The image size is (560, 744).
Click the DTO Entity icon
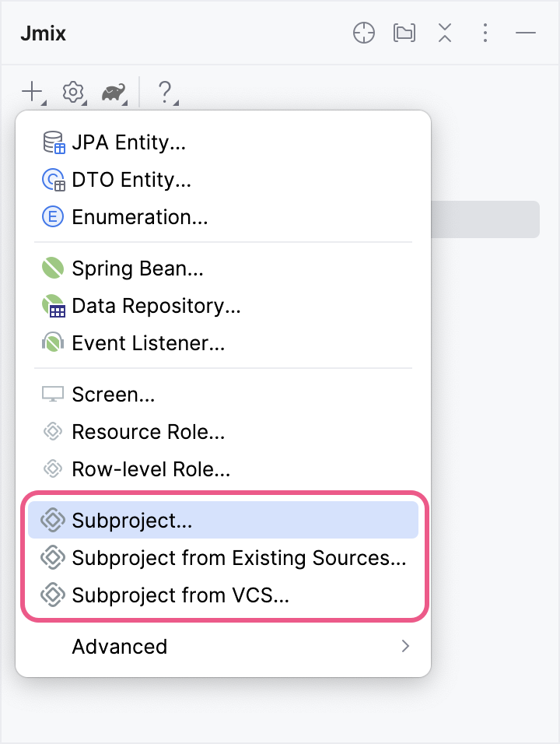[x=52, y=180]
